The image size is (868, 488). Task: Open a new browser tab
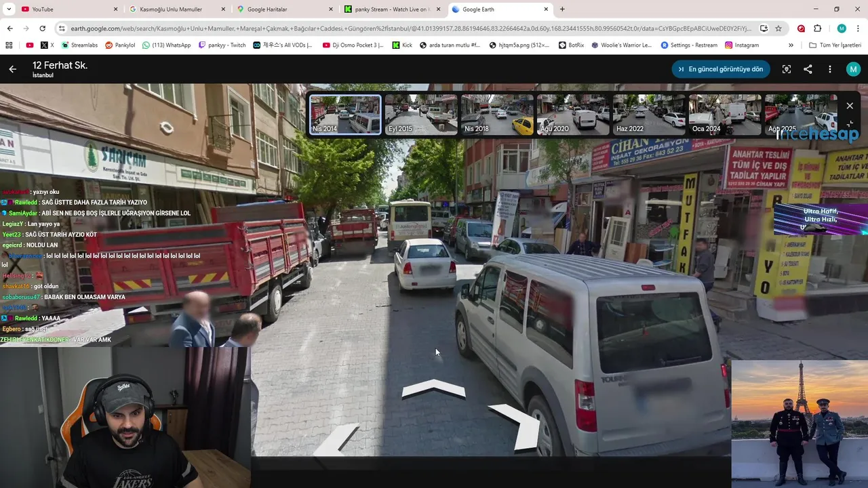click(x=562, y=9)
